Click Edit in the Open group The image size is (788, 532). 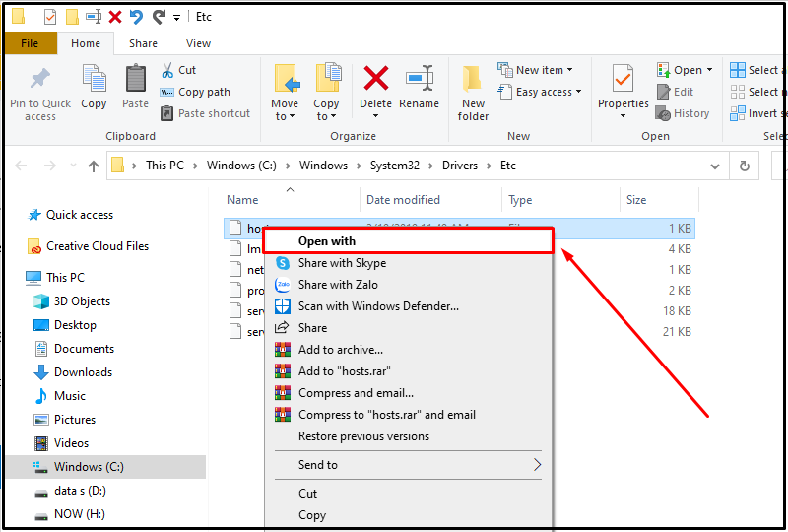[x=676, y=92]
